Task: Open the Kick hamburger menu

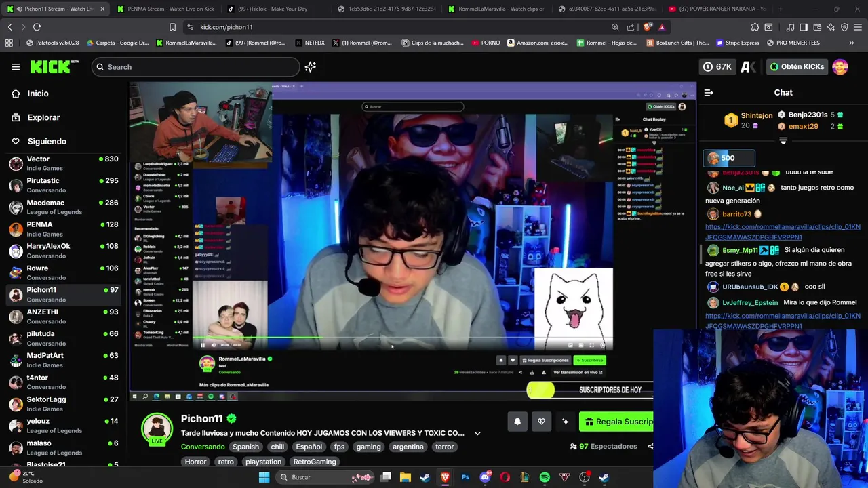Action: 16,66
